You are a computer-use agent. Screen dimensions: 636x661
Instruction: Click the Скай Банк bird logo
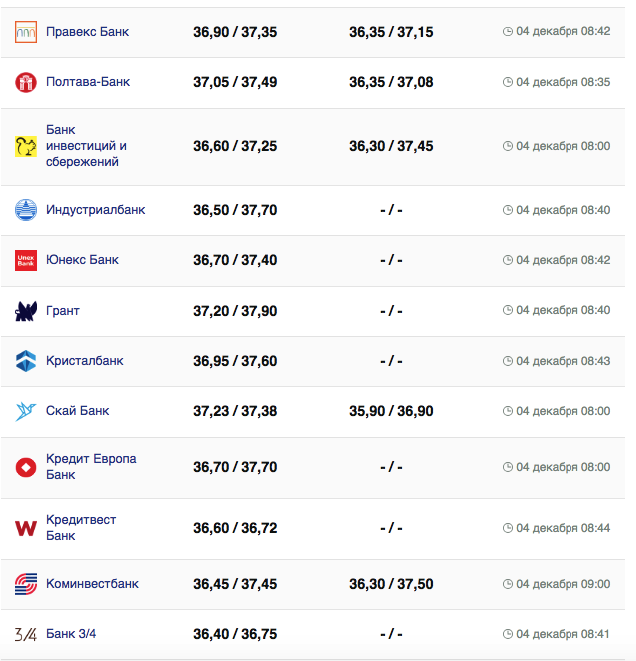pyautogui.click(x=26, y=411)
